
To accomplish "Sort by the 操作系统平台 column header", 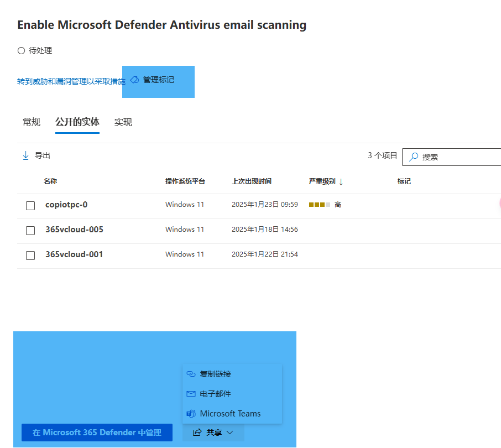I will click(x=185, y=181).
